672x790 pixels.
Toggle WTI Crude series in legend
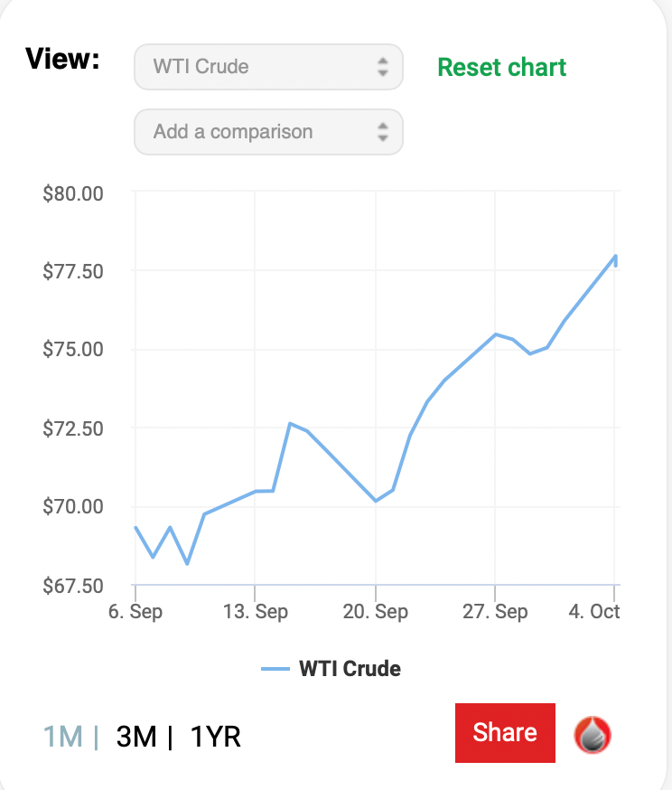[x=350, y=669]
